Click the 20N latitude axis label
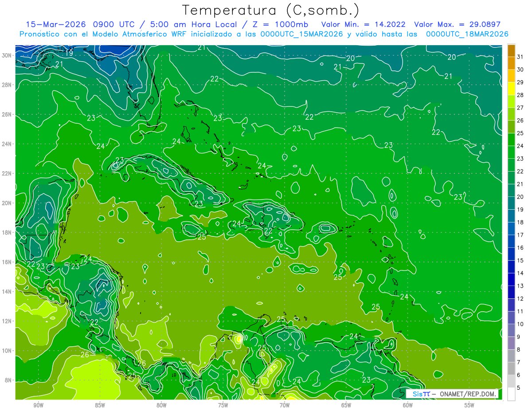 [x=8, y=203]
